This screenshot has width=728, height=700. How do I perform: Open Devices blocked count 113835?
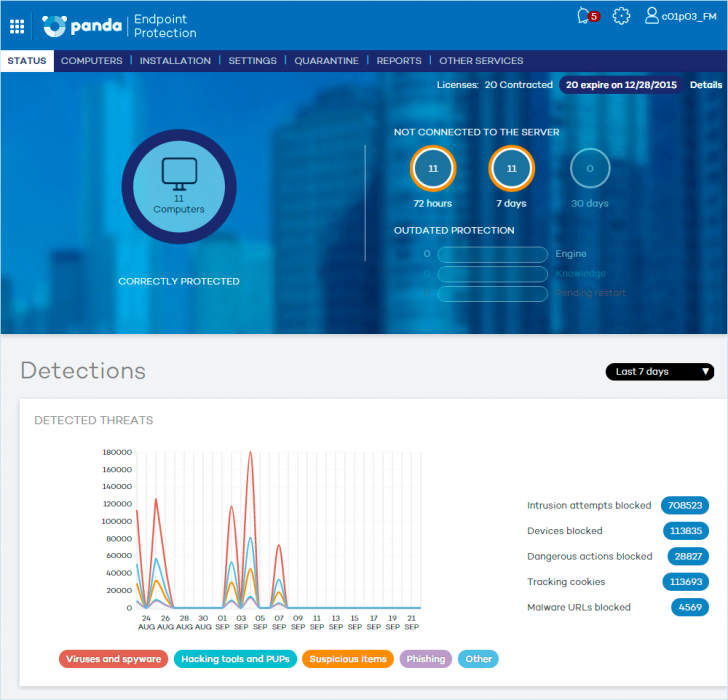pos(686,531)
